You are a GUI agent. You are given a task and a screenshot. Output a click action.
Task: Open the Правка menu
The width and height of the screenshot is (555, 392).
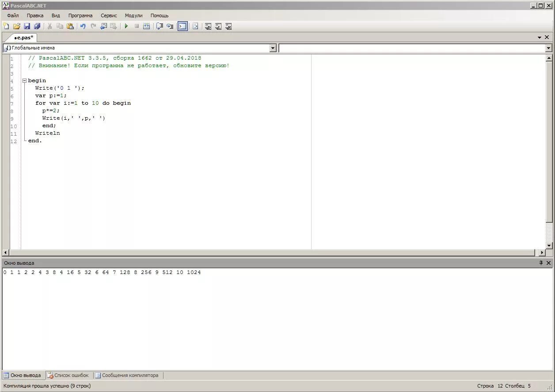35,15
